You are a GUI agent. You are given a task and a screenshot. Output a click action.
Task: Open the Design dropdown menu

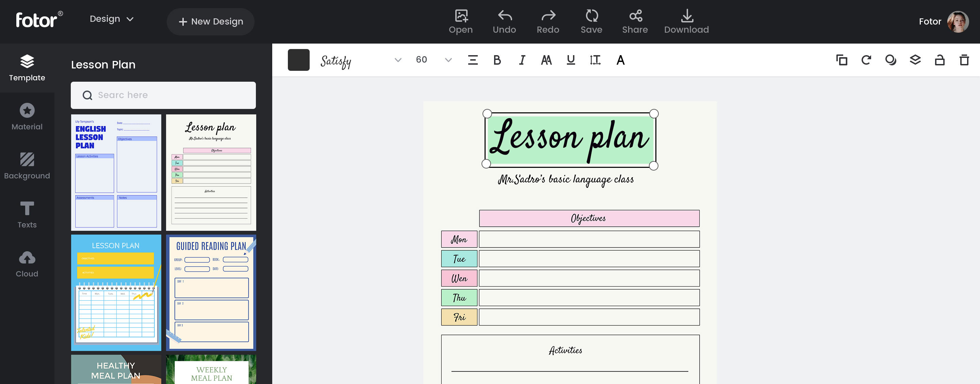click(112, 19)
